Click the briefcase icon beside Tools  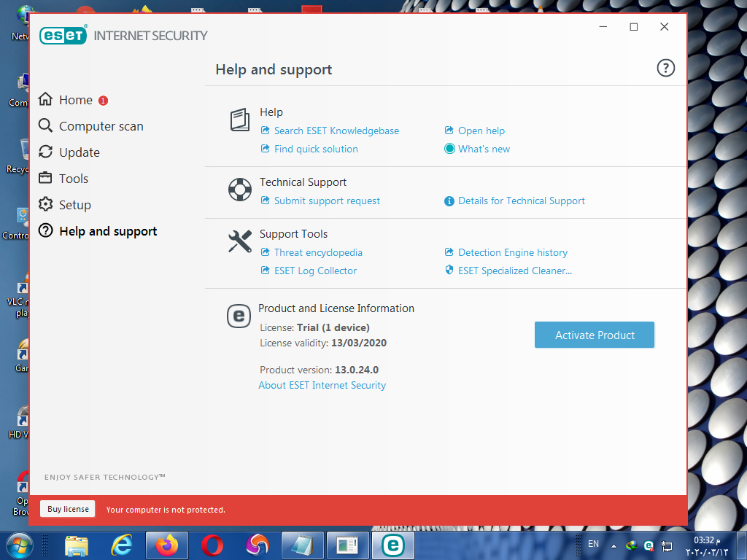45,178
